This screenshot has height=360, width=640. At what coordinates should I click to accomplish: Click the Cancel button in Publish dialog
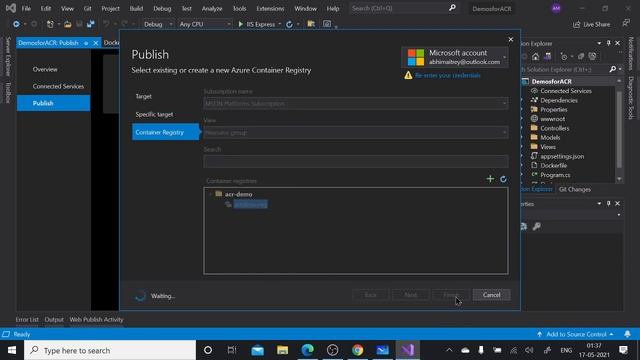pos(491,295)
